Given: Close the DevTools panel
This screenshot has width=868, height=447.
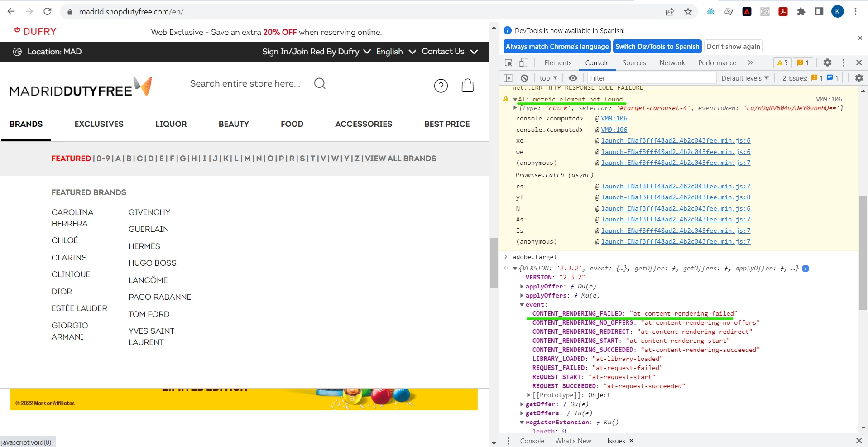Looking at the screenshot, I should coord(859,63).
